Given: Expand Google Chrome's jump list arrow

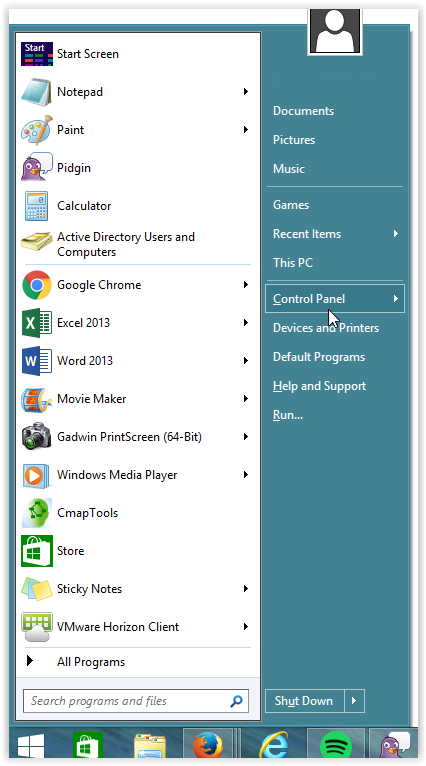Looking at the screenshot, I should [x=246, y=285].
